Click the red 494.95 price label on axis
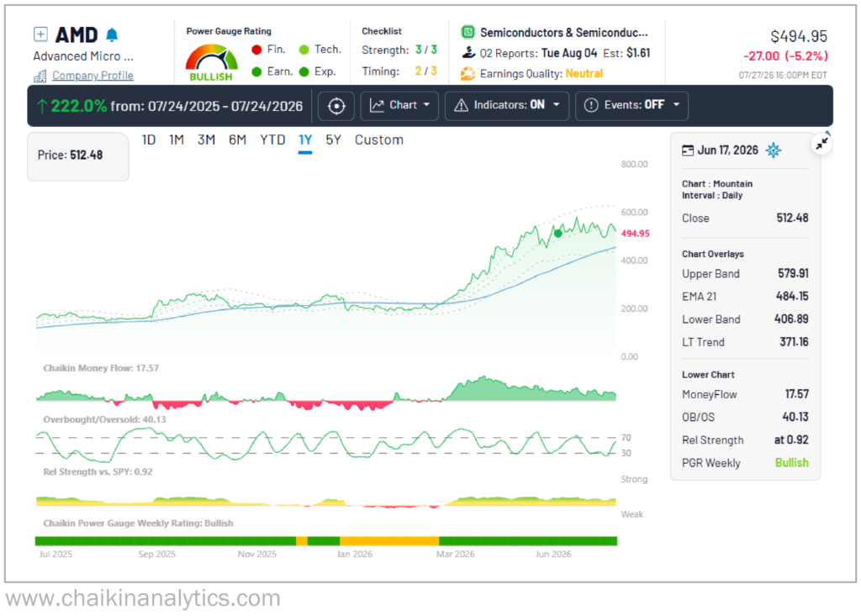 636,234
